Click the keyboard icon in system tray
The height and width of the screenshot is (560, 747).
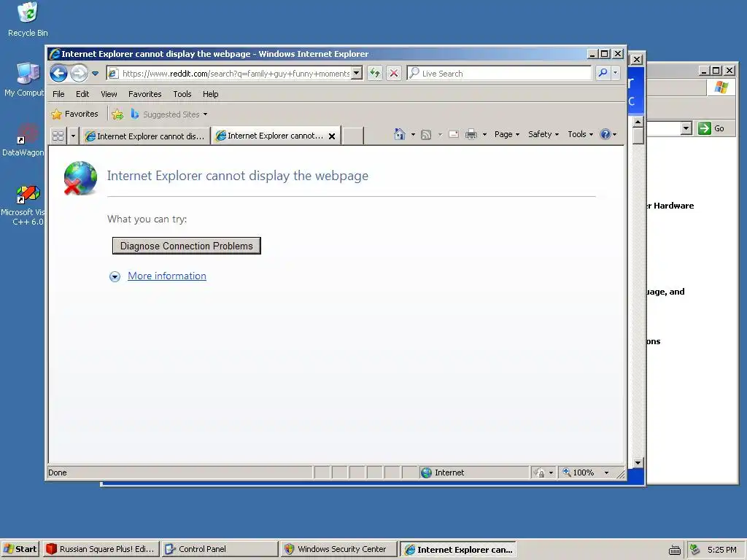tap(675, 550)
